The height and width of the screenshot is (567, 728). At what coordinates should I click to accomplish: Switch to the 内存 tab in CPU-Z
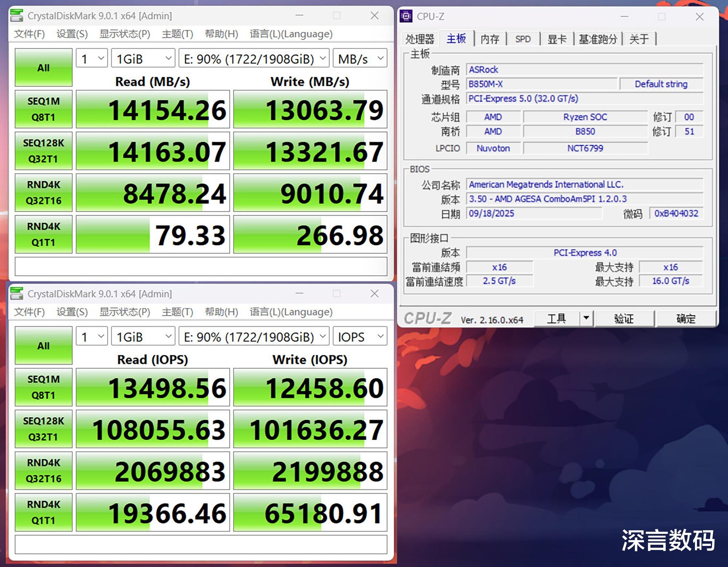(490, 39)
